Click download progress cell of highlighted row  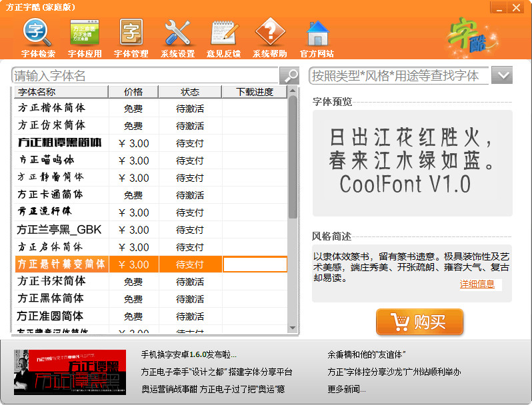point(255,264)
